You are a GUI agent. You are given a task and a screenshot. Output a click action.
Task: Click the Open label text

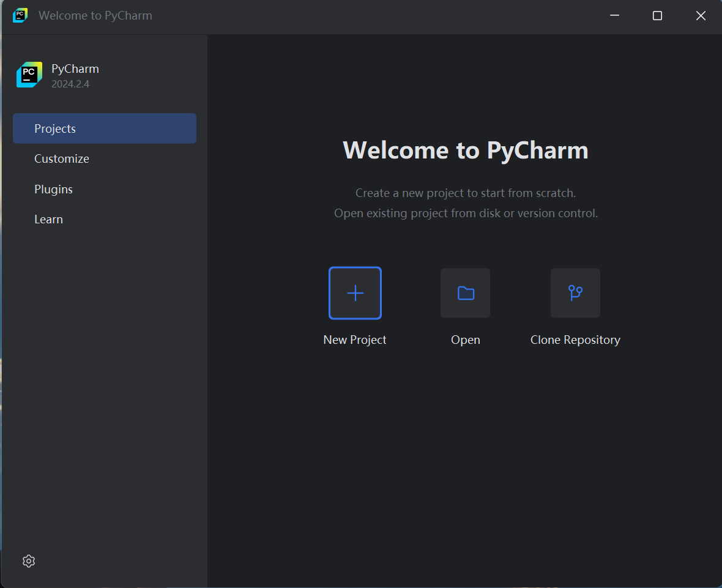[466, 340]
